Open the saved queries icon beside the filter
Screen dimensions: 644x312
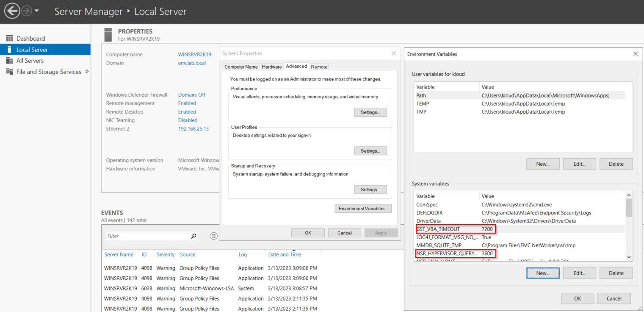click(213, 236)
